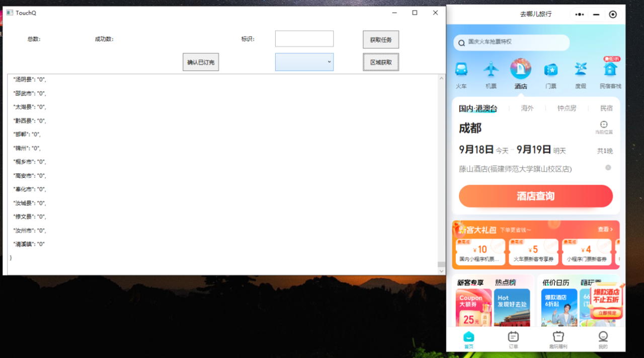Switch to the 钟点房 hourly room tab
This screenshot has height=358, width=644.
click(567, 108)
